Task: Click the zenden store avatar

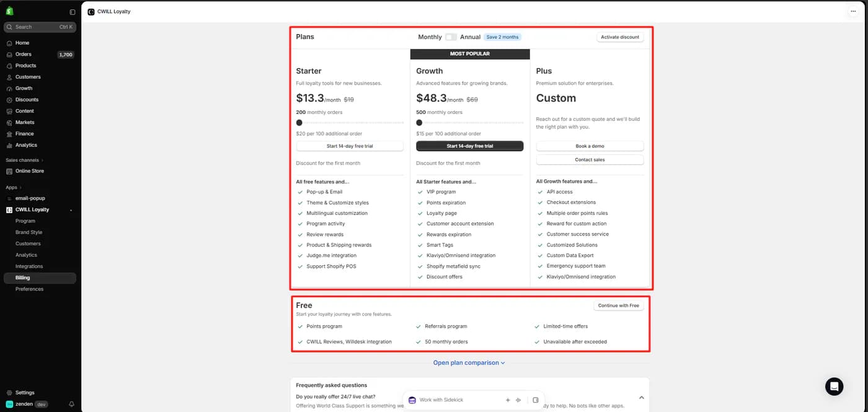Action: point(9,404)
